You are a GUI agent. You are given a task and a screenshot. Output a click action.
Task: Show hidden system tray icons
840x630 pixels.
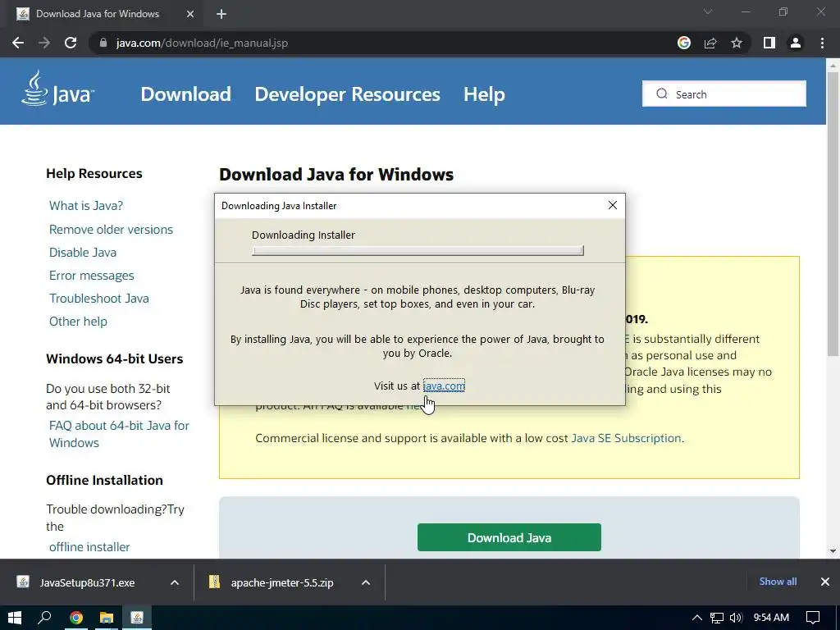pyautogui.click(x=697, y=618)
